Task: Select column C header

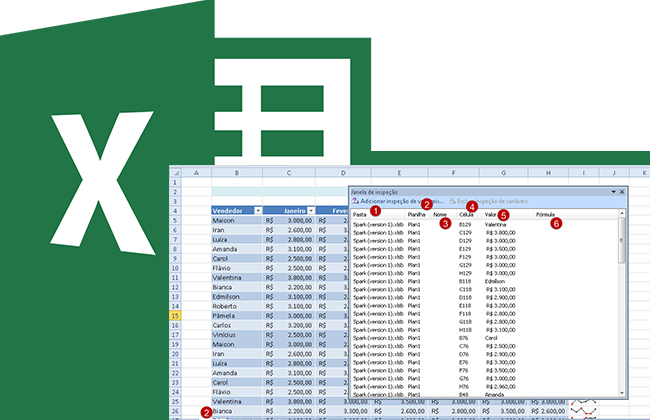Action: click(289, 172)
